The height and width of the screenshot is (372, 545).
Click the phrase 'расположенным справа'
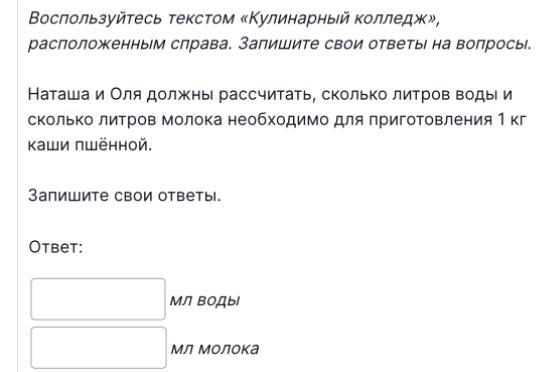[129, 44]
